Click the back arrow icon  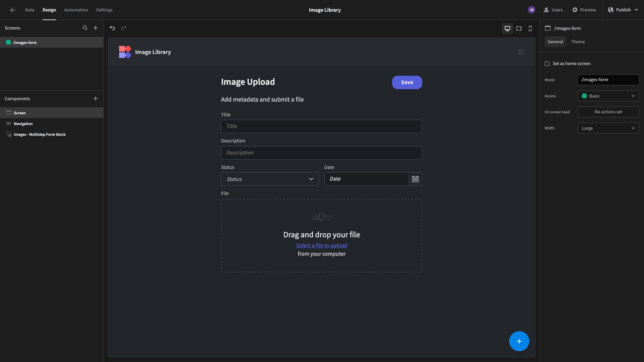13,10
